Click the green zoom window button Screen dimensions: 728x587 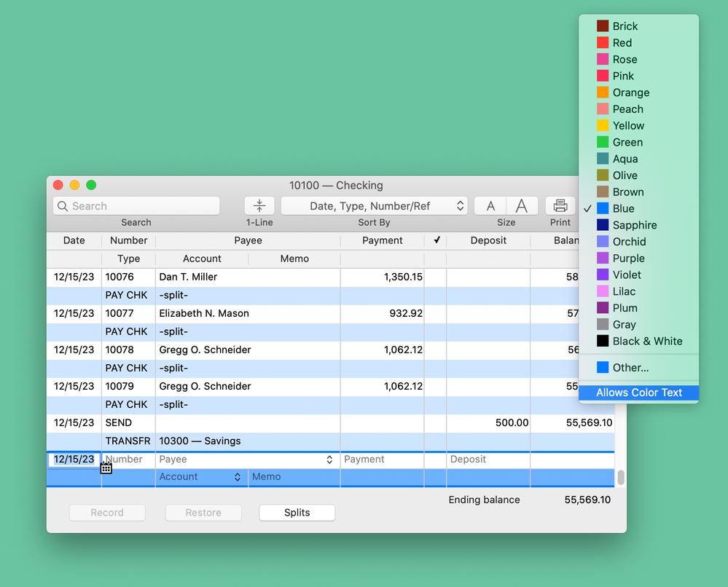[x=91, y=185]
